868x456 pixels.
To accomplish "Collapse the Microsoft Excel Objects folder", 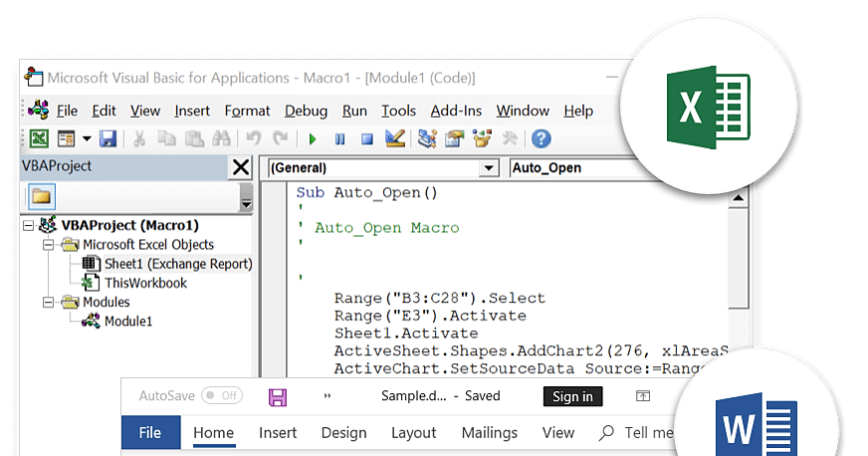I will 48,245.
